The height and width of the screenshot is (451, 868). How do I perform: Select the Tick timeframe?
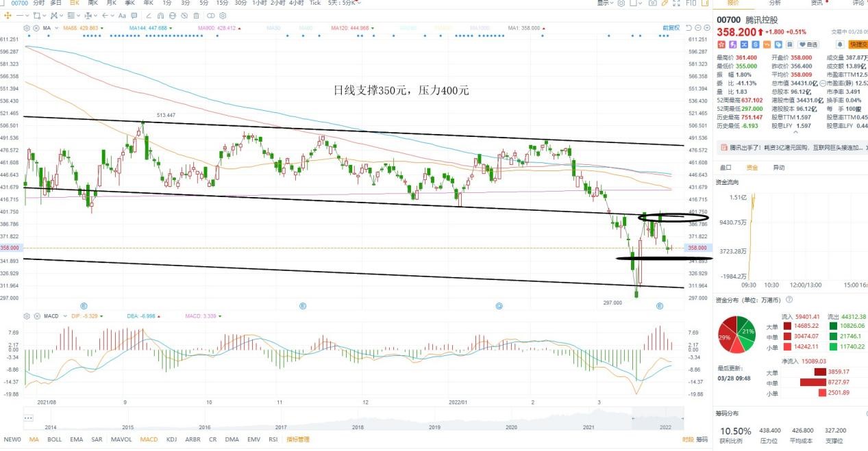[314, 3]
